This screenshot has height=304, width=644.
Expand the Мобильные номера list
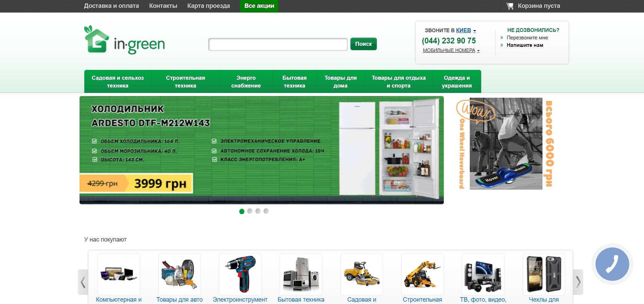[451, 50]
